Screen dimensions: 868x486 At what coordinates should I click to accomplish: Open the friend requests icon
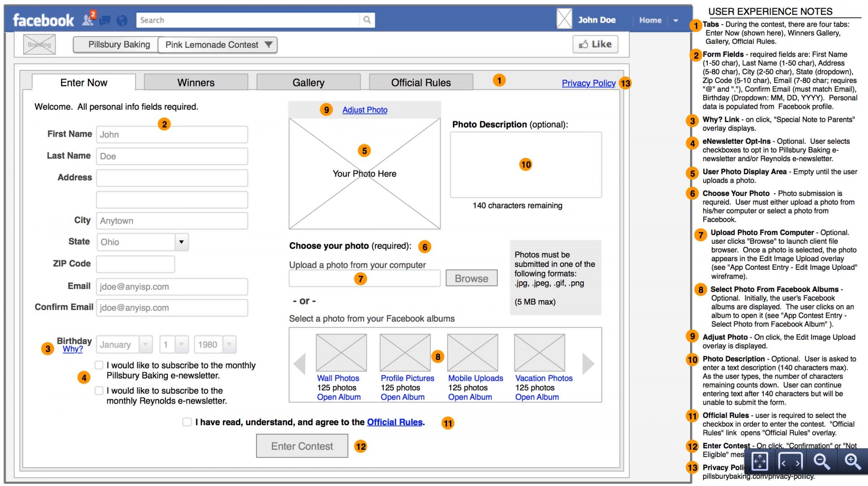coord(88,20)
